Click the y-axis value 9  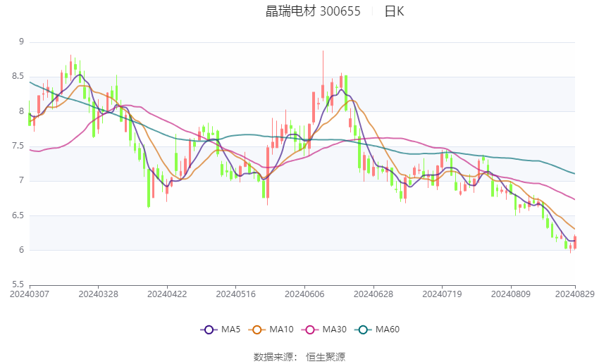pyautogui.click(x=21, y=42)
